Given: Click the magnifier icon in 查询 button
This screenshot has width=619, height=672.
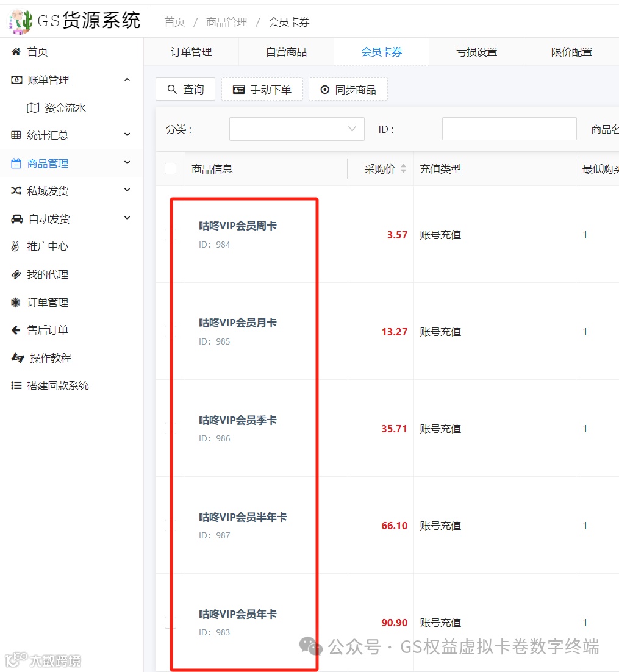Looking at the screenshot, I should point(172,89).
